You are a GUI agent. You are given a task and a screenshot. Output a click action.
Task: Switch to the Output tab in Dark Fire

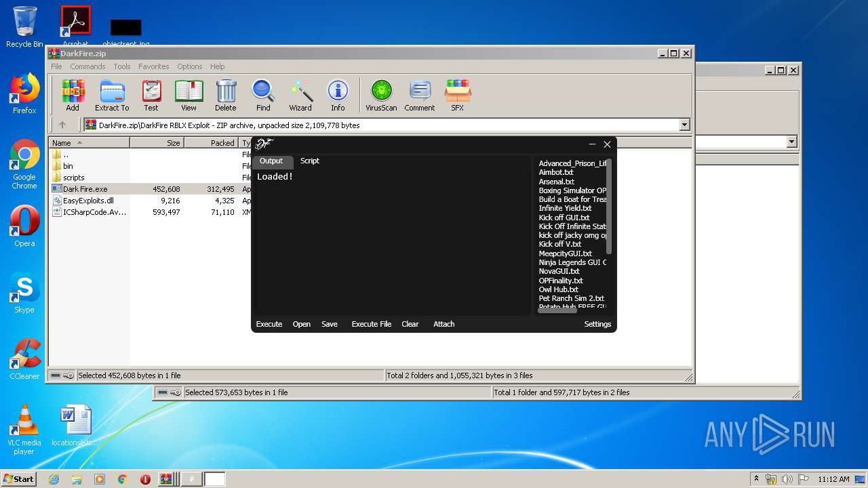tap(271, 161)
